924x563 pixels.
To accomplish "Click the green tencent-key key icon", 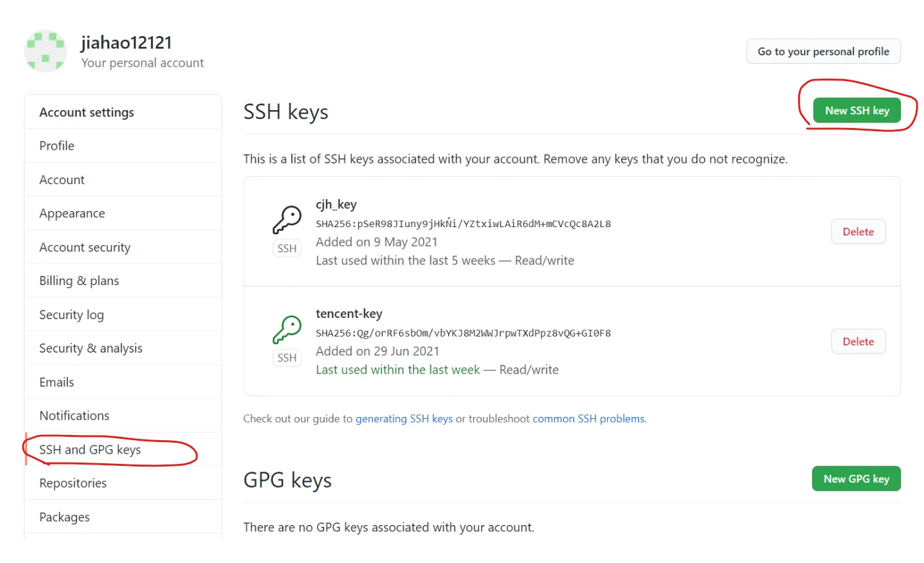I will [287, 329].
